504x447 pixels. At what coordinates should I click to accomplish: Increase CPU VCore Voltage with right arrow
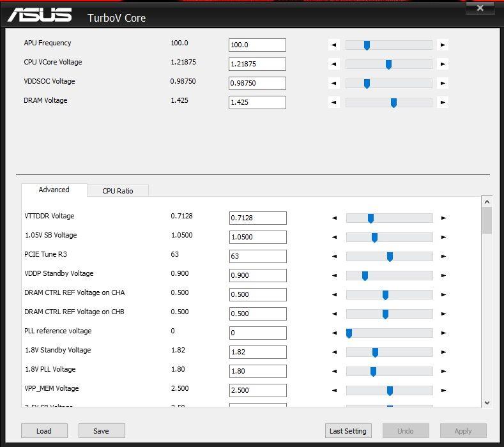point(443,64)
